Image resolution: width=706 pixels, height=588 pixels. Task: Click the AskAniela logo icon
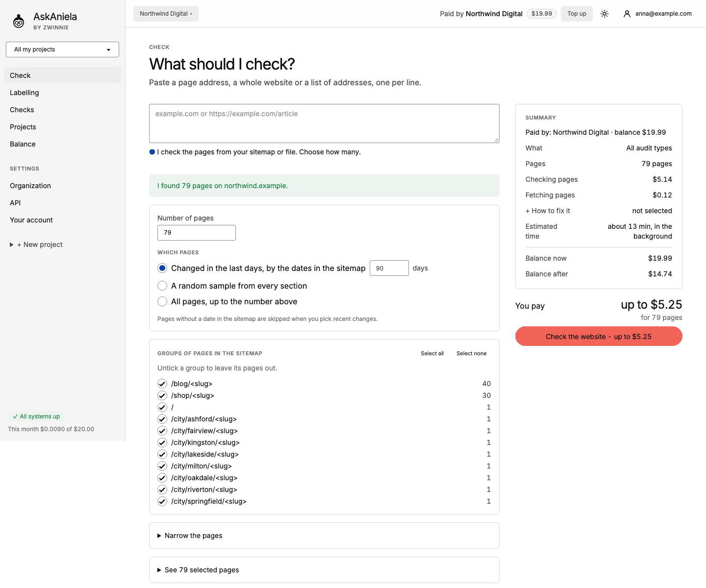19,21
